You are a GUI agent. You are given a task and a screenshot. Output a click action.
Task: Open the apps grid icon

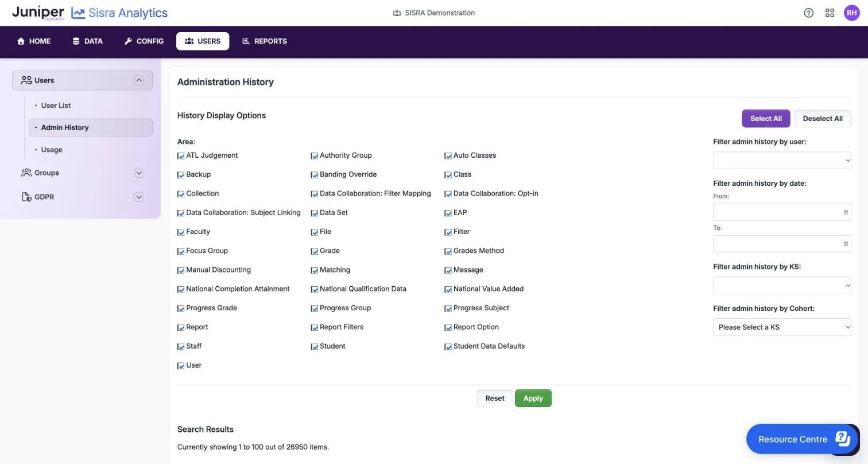click(830, 13)
